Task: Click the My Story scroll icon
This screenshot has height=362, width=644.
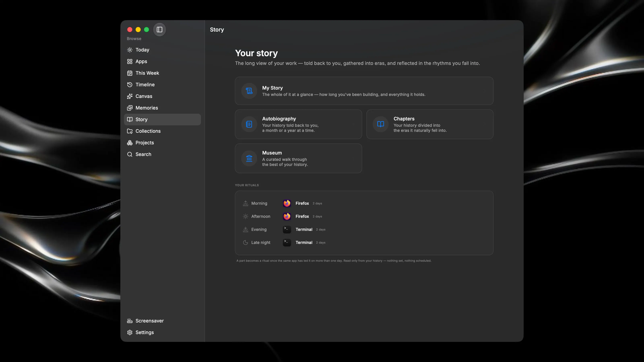Action: 249,91
